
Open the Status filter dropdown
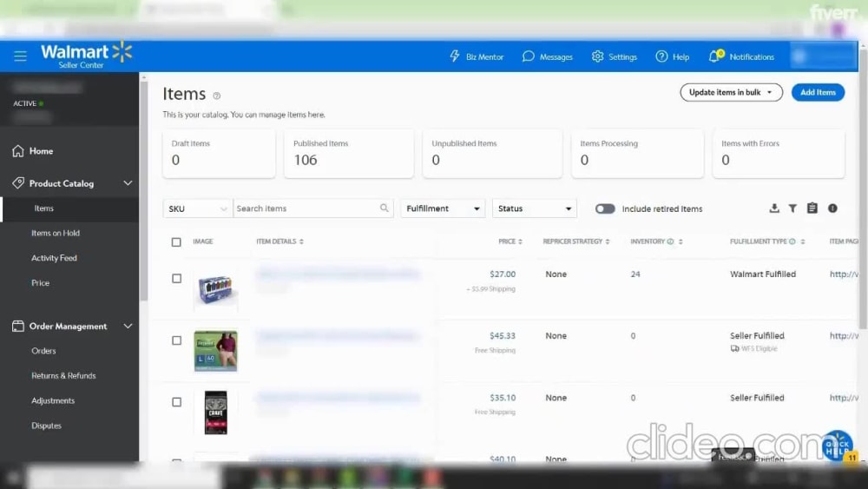click(x=535, y=208)
